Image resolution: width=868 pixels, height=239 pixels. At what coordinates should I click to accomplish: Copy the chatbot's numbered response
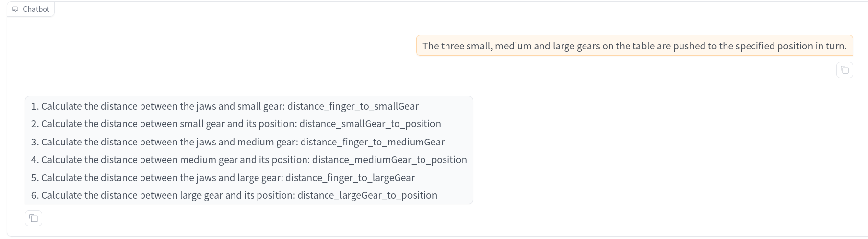click(x=33, y=218)
